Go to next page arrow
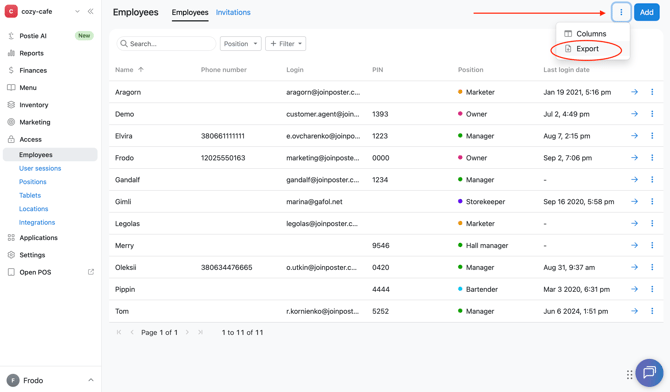The image size is (670, 392). 187,332
